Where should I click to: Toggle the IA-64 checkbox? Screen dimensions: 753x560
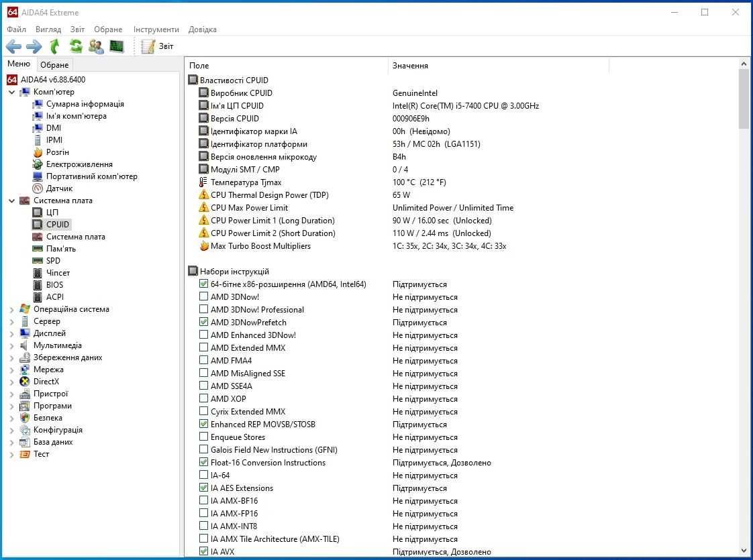[x=203, y=475]
